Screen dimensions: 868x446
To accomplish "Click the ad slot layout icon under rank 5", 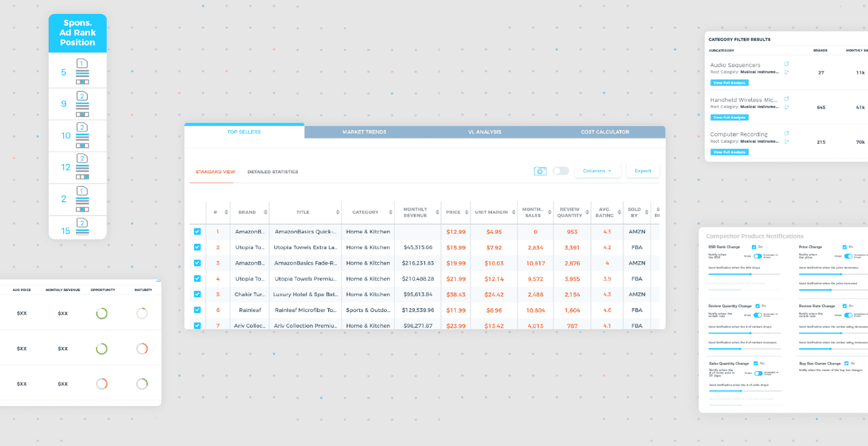I will [x=82, y=82].
